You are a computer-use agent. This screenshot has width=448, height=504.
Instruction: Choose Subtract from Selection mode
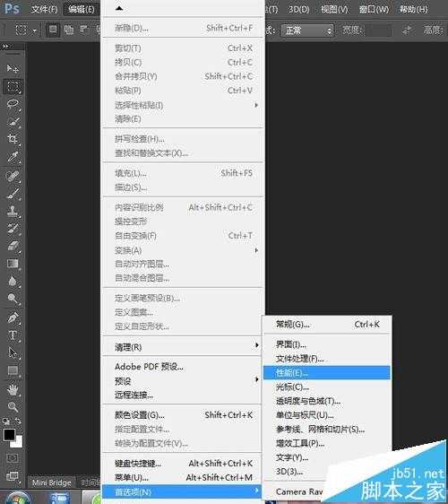pyautogui.click(x=84, y=30)
